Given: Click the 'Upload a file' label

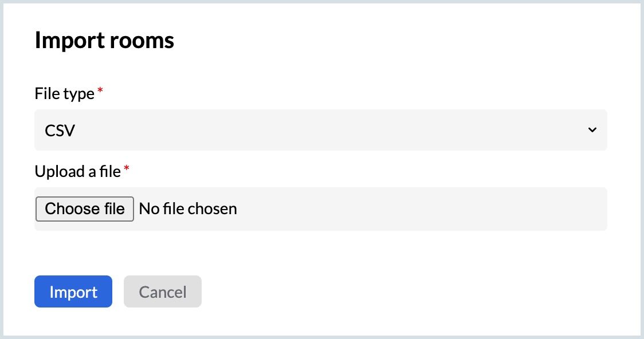Looking at the screenshot, I should [x=78, y=171].
